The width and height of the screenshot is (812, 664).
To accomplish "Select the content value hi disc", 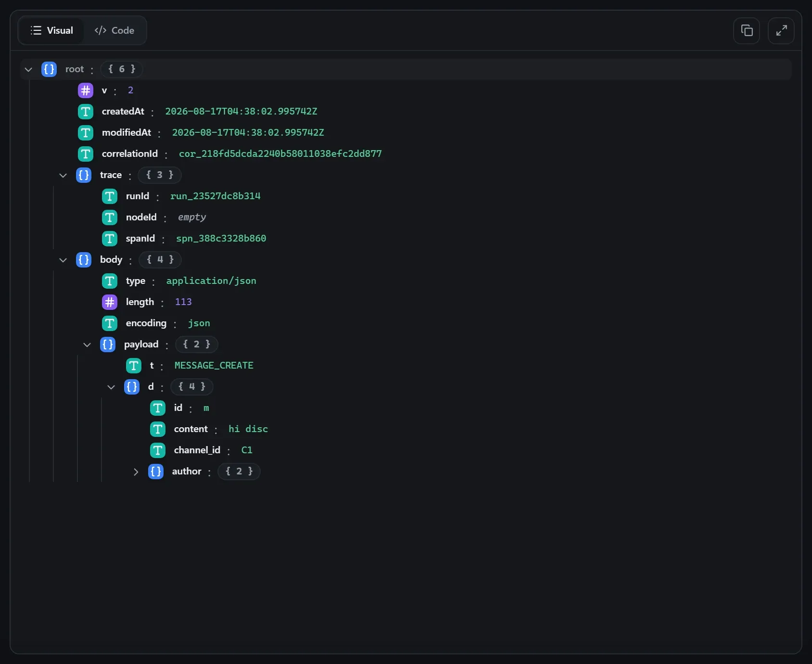I will click(248, 429).
